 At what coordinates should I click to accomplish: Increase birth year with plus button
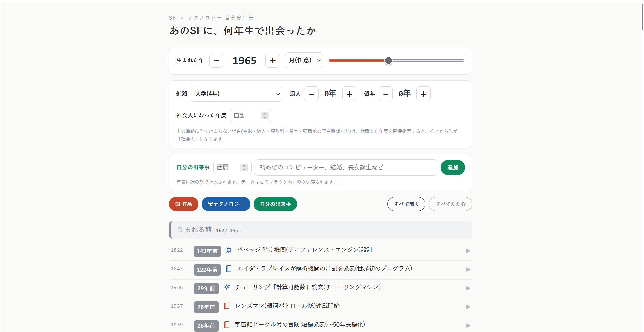click(272, 61)
